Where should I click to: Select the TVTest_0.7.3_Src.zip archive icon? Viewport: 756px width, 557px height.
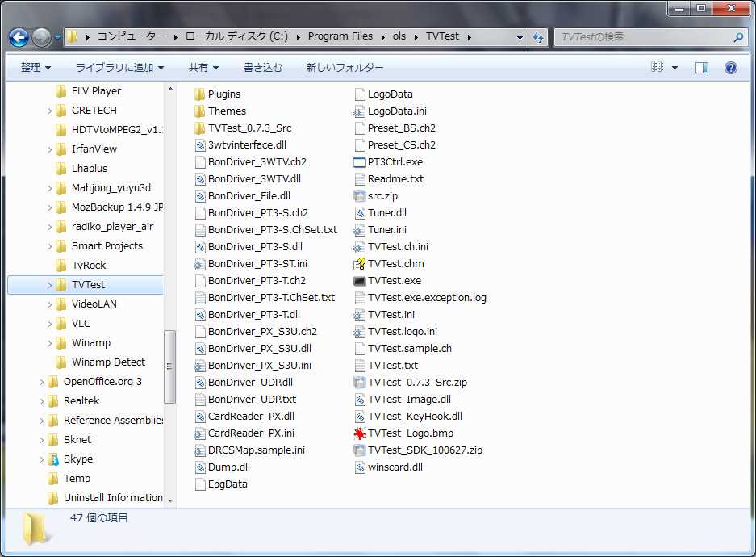click(360, 383)
